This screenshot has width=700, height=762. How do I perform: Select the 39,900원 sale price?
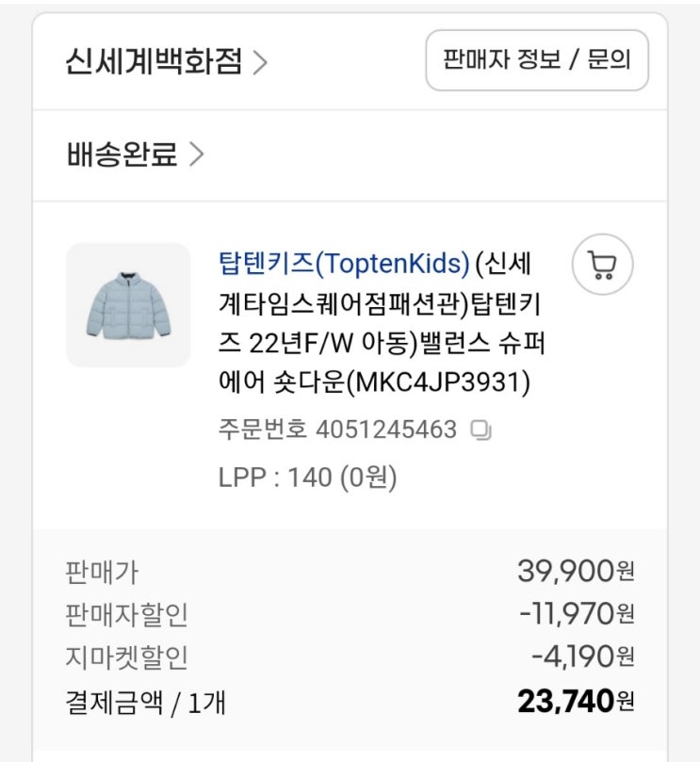click(576, 570)
